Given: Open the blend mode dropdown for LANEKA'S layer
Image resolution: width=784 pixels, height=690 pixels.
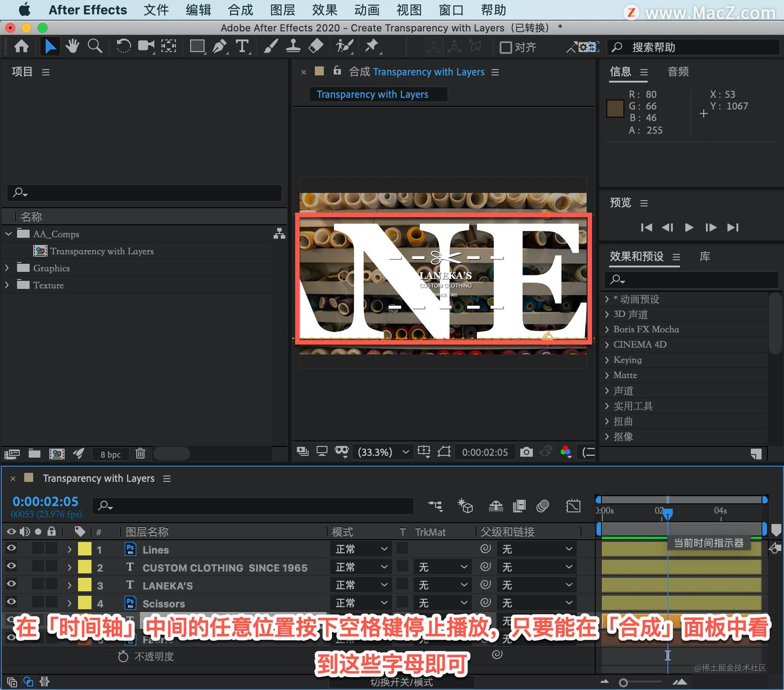Looking at the screenshot, I should click(x=361, y=585).
